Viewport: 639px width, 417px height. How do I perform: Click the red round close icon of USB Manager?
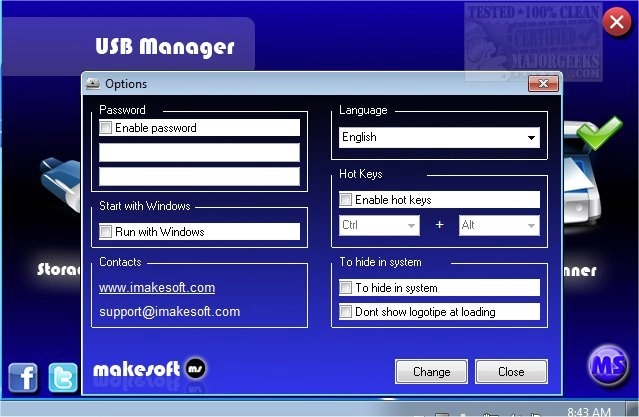[616, 22]
